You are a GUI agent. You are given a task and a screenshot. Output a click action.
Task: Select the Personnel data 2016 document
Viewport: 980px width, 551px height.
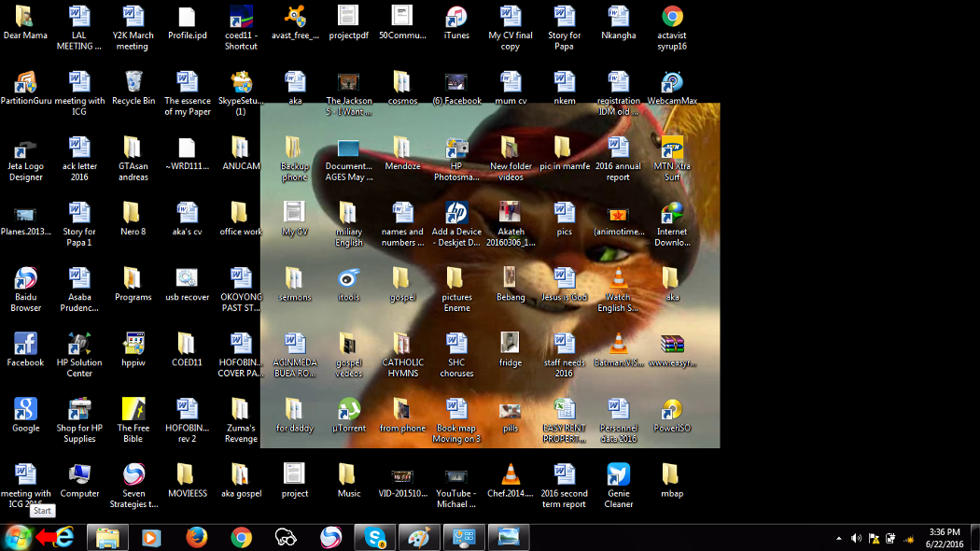click(x=618, y=420)
